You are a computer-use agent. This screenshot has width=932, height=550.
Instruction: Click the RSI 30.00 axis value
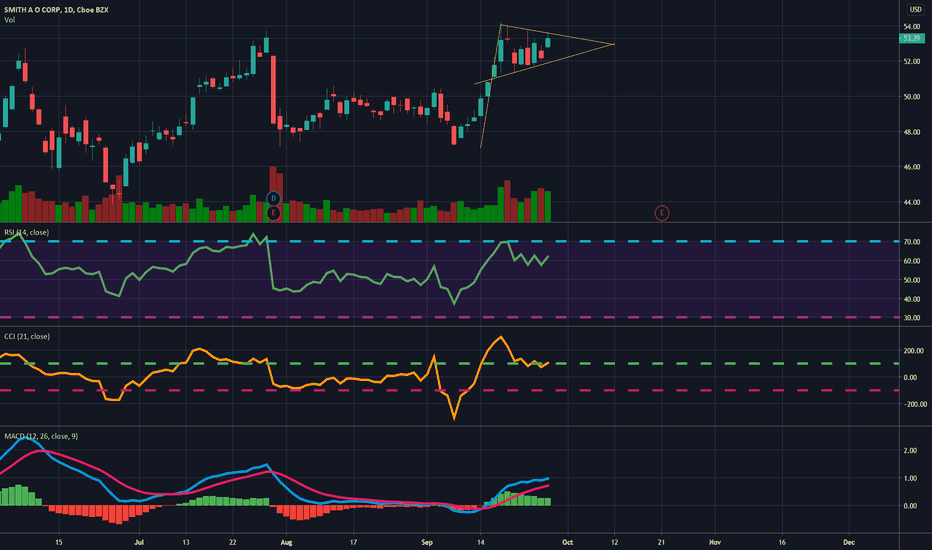912,318
